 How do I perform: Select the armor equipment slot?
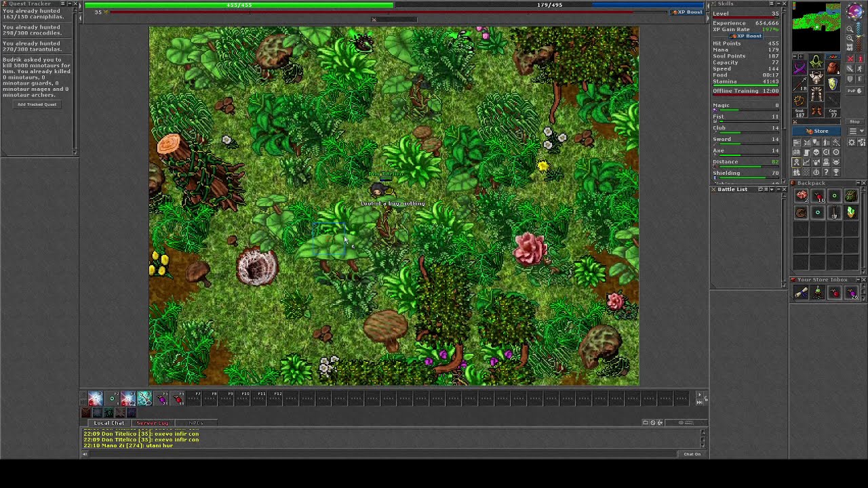click(x=816, y=77)
